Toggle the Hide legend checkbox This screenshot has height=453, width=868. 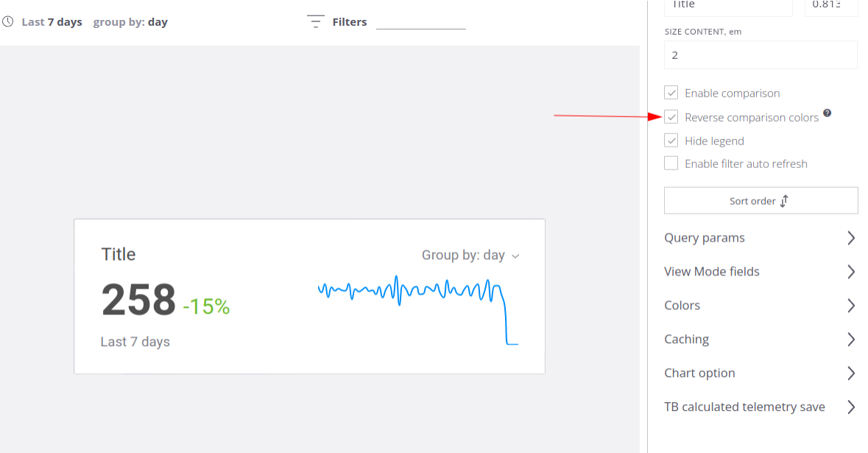671,140
